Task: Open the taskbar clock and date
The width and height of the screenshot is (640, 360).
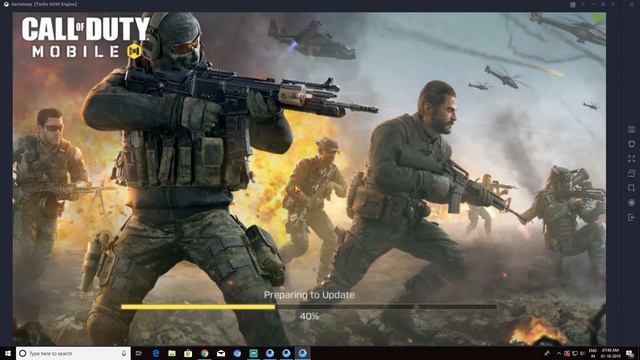Action: 610,353
